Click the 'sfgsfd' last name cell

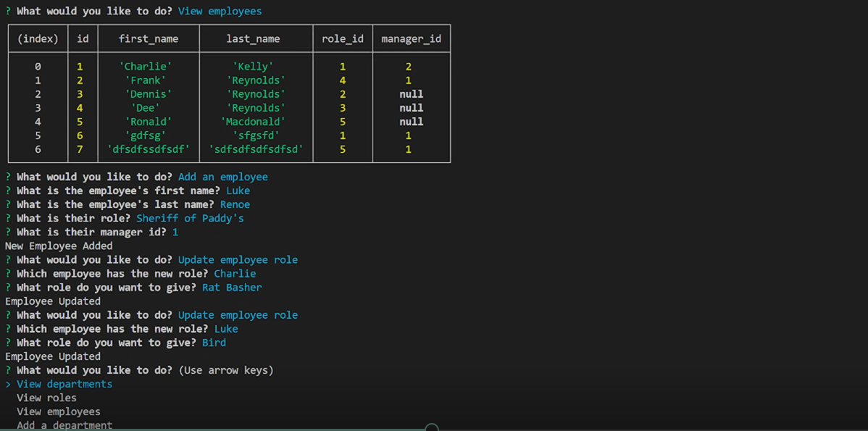(256, 135)
